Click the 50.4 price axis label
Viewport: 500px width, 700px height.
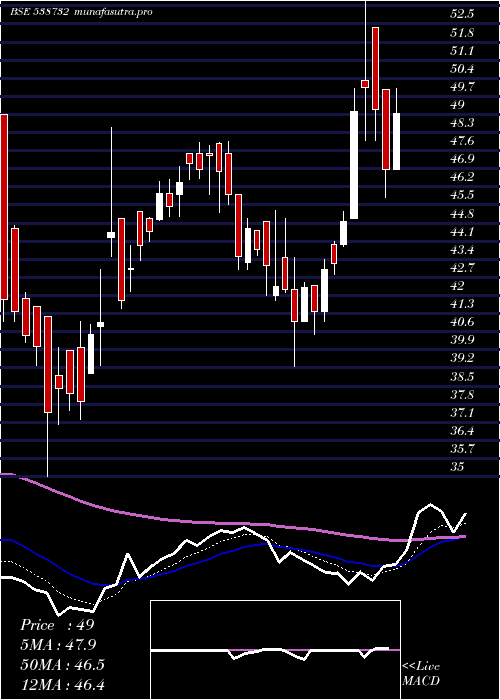point(462,69)
